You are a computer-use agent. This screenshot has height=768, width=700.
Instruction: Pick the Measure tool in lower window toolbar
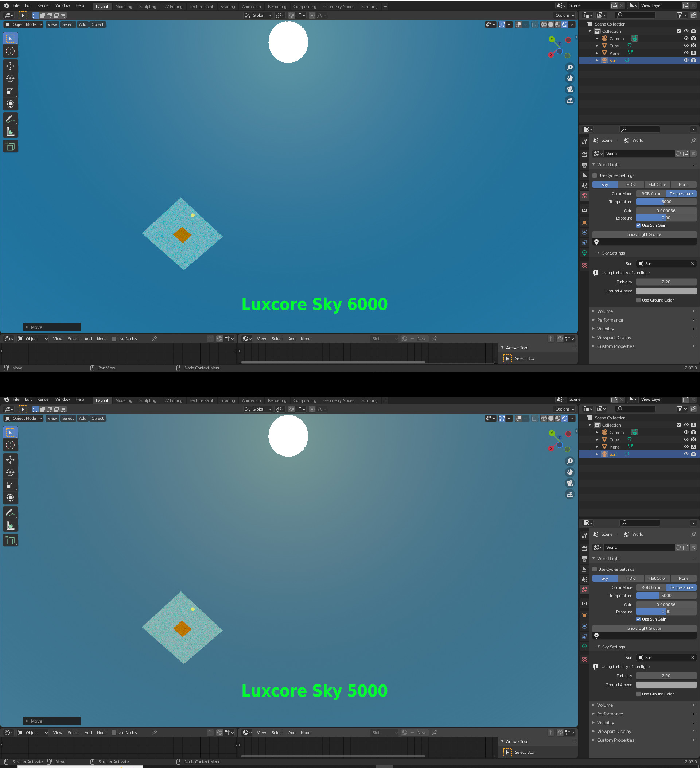click(10, 526)
